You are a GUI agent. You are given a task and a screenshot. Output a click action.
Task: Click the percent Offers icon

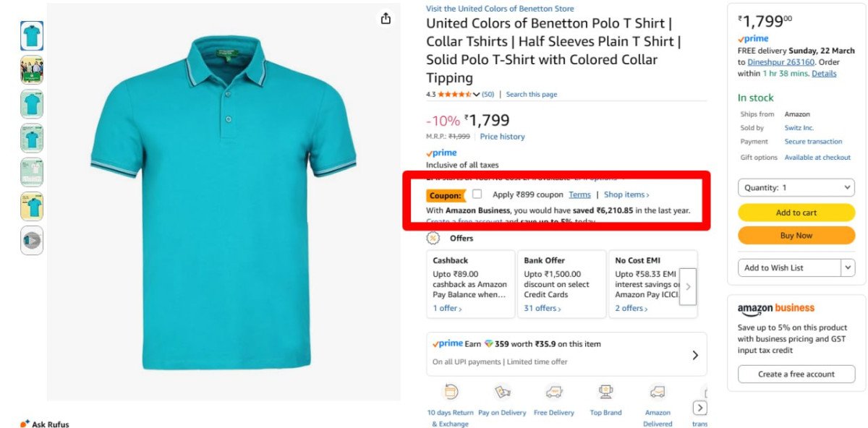click(433, 237)
